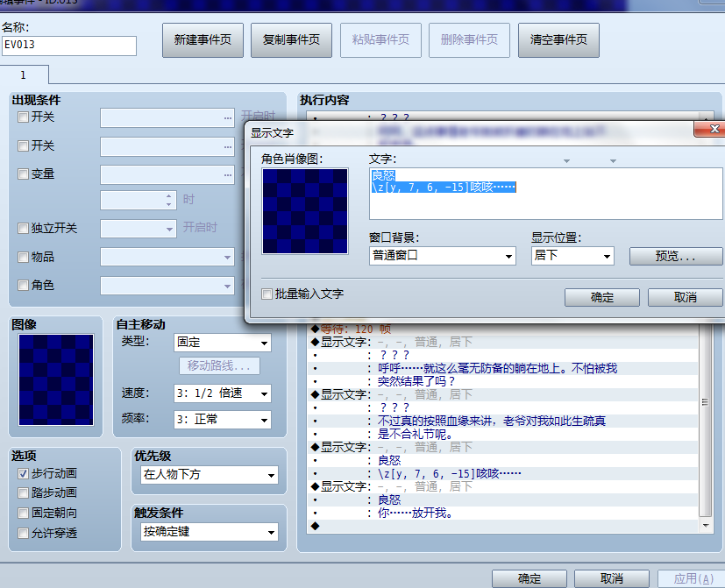This screenshot has height=588, width=725.
Task: Cancel the 显示文字 dialog
Action: (x=685, y=297)
